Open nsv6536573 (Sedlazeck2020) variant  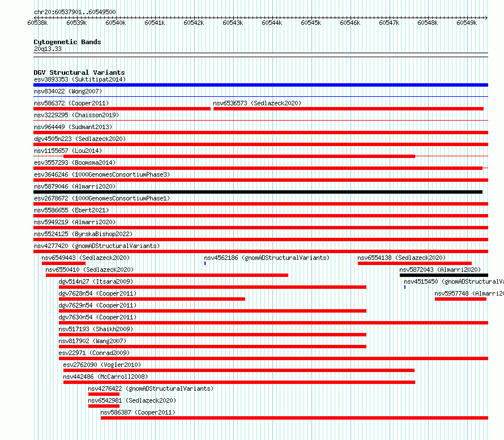pos(257,103)
